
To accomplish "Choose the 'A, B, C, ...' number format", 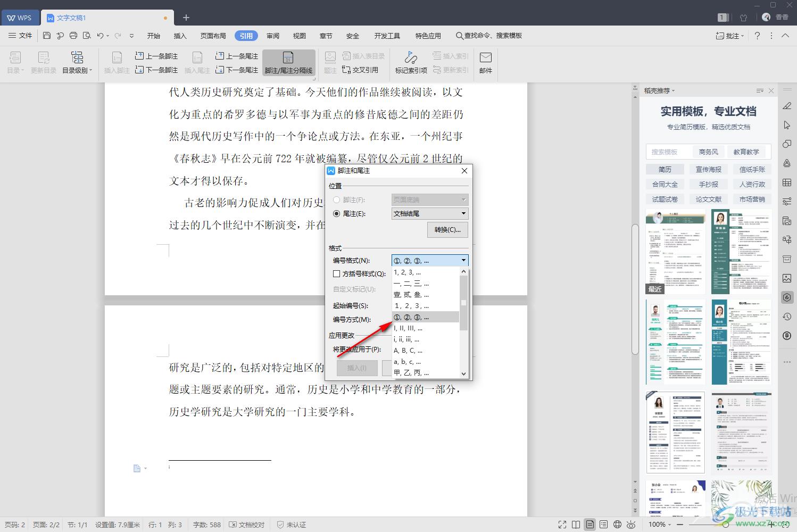I will [426, 351].
